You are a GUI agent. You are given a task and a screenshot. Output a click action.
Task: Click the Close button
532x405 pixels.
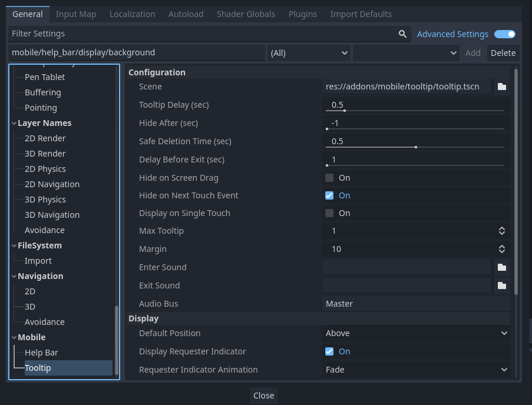(263, 396)
